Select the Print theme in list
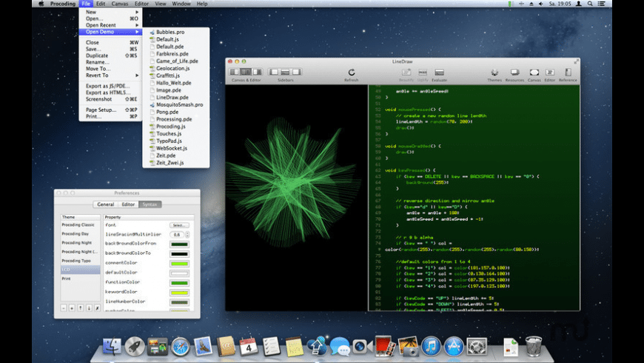The width and height of the screenshot is (644, 363). (x=81, y=279)
